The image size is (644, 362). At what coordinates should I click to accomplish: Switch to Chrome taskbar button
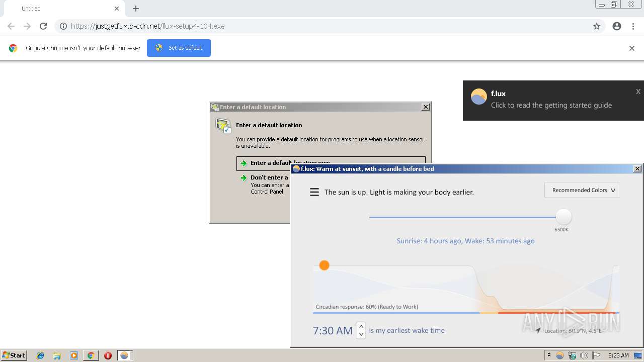[91, 355]
